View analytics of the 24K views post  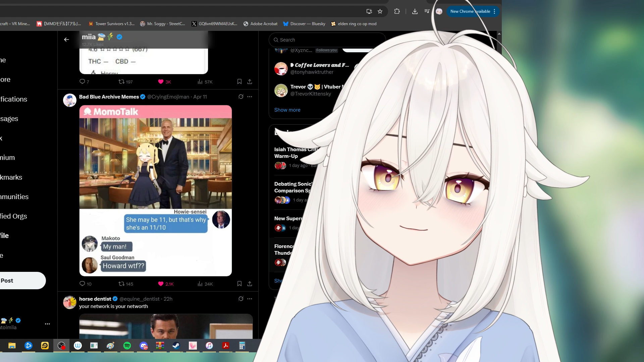tap(205, 284)
